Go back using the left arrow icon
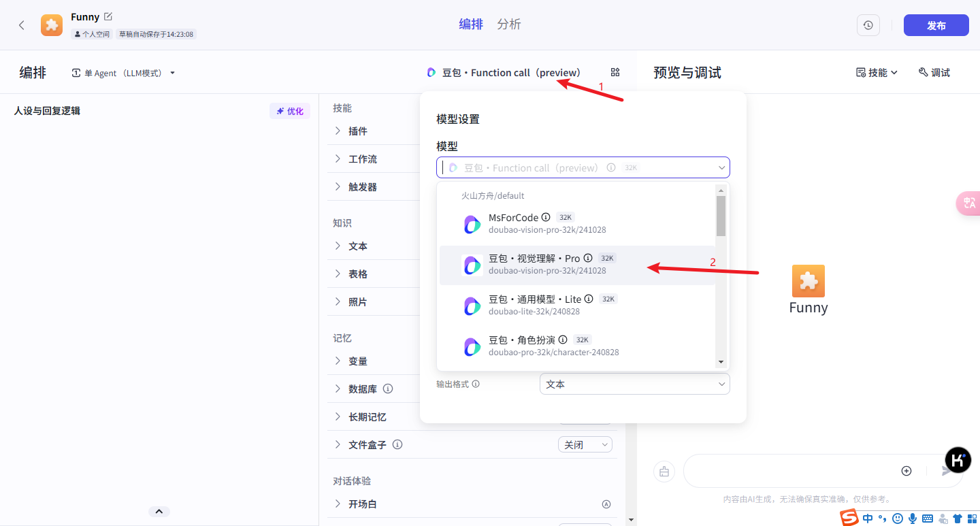This screenshot has height=526, width=980. pyautogui.click(x=22, y=25)
